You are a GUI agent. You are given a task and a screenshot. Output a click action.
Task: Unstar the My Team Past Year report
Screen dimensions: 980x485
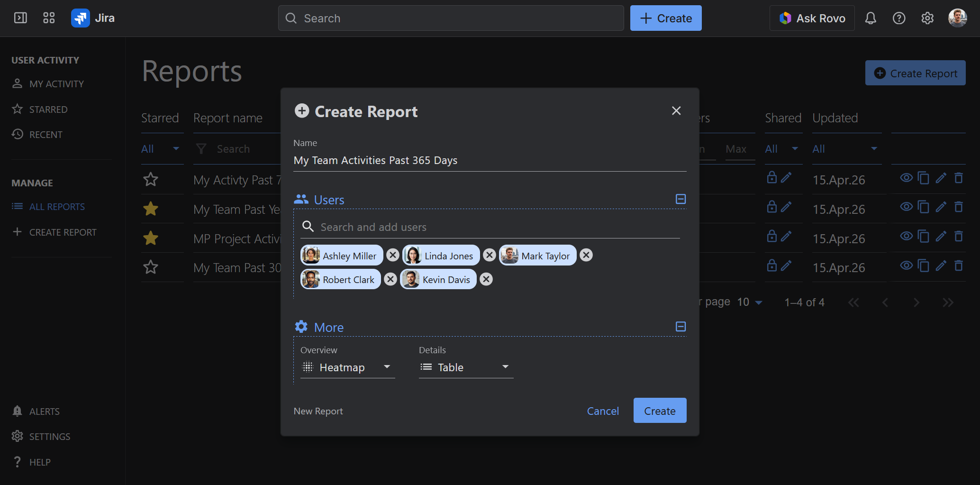click(150, 209)
